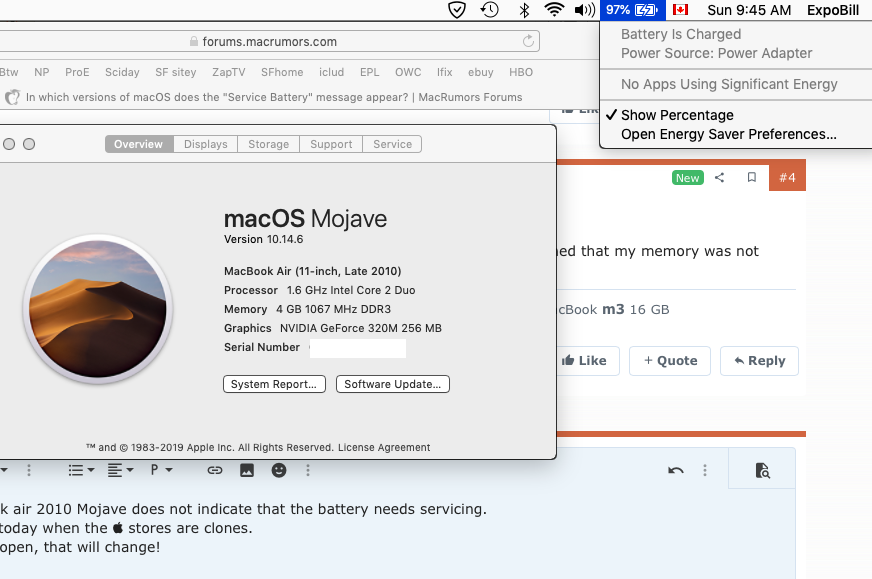872x579 pixels.
Task: Open the ebuy bookmark
Action: 480,72
